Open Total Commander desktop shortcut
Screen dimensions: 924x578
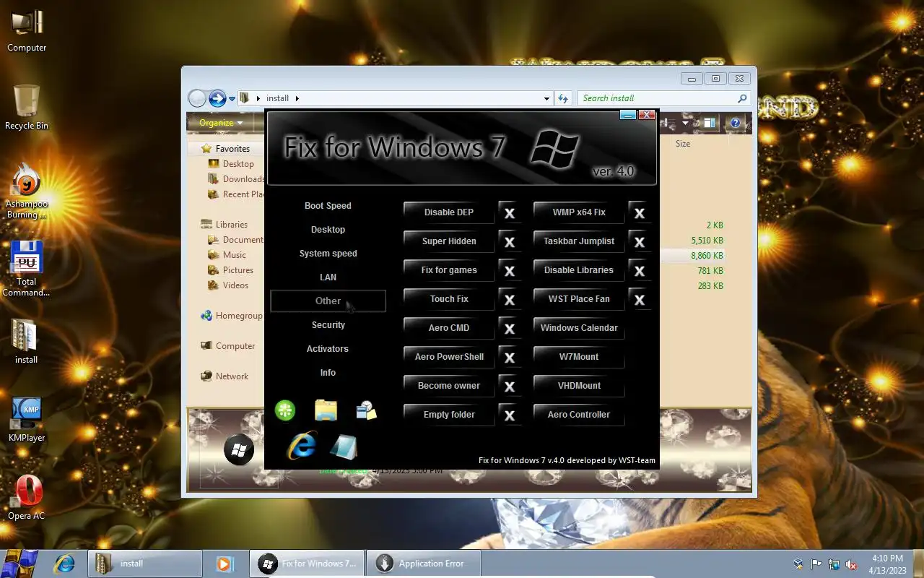pyautogui.click(x=27, y=269)
